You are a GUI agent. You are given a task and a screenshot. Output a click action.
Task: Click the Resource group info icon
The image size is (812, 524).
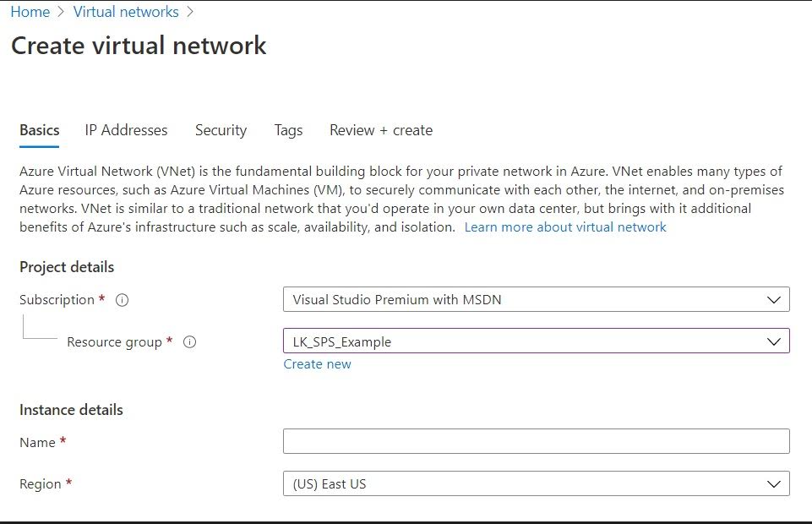pyautogui.click(x=189, y=342)
